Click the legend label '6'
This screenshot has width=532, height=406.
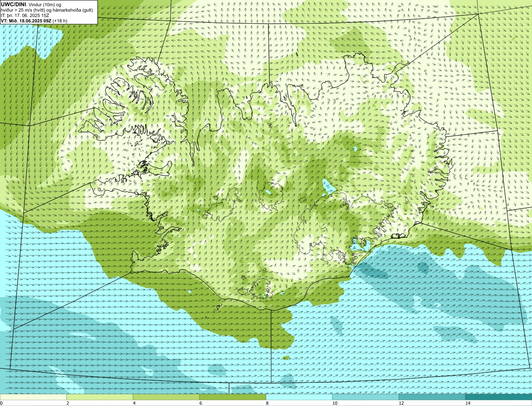[200, 403]
